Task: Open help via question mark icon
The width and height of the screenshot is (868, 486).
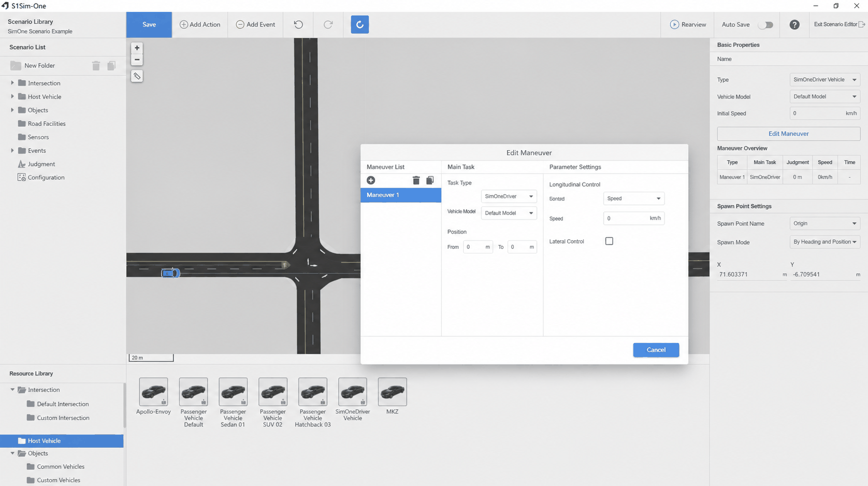Action: [794, 25]
